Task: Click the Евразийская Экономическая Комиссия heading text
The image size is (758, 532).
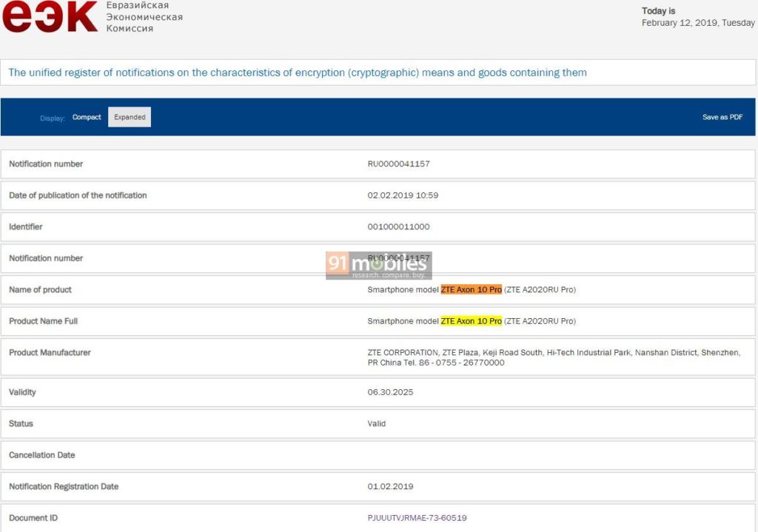Action: (144, 17)
